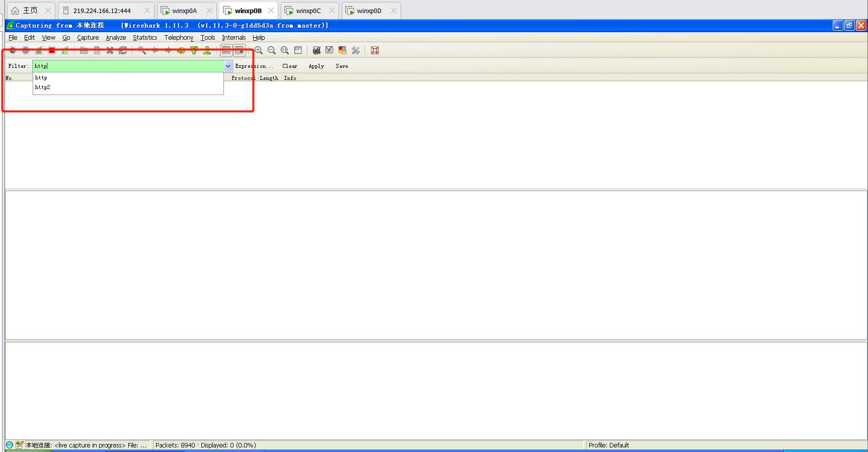
Task: Expand the filter history dropdown arrow
Action: (x=228, y=66)
